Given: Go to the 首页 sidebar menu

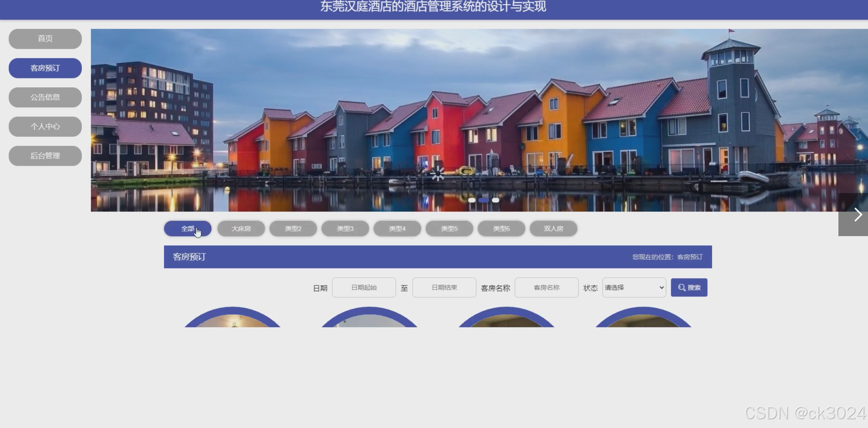Looking at the screenshot, I should (45, 38).
